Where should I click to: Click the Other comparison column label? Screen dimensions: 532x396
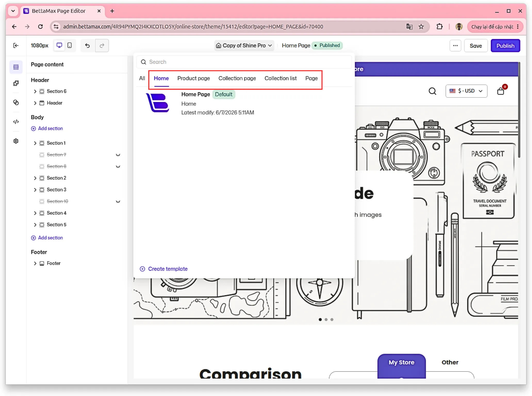pyautogui.click(x=450, y=362)
